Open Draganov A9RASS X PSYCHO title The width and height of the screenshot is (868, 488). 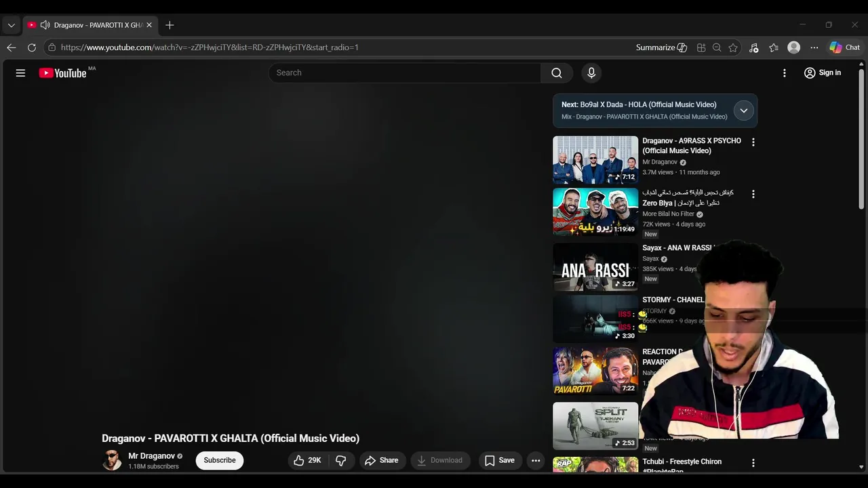point(692,146)
